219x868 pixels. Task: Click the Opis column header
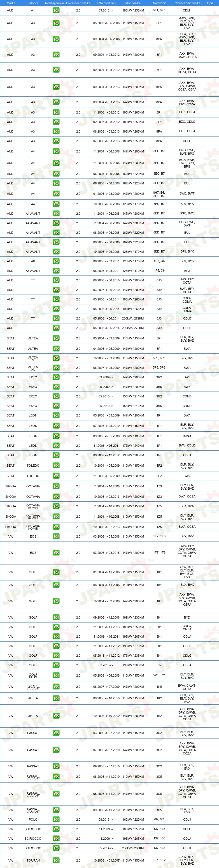[x=210, y=3]
